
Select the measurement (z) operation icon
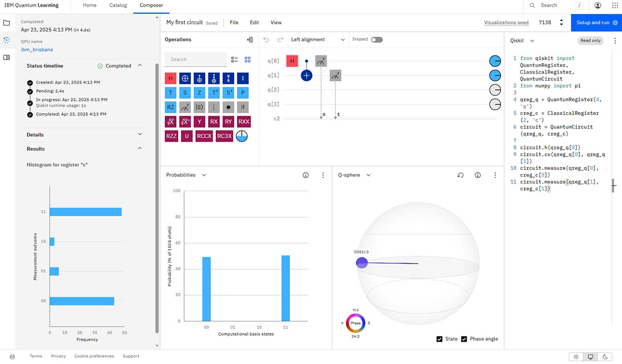click(185, 107)
